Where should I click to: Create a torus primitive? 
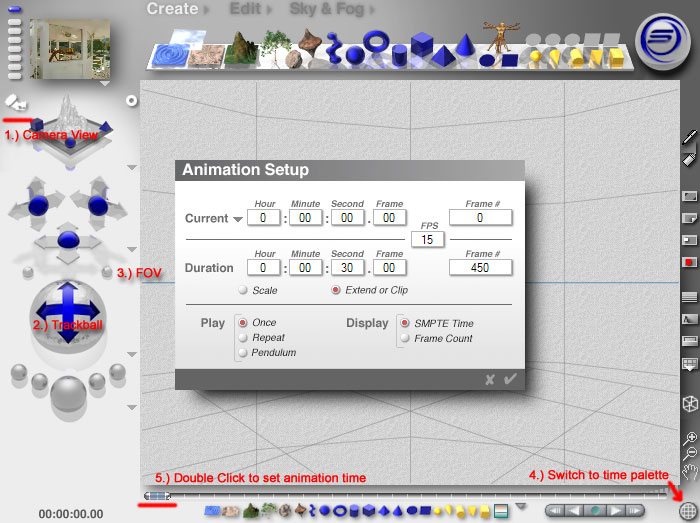(x=376, y=43)
